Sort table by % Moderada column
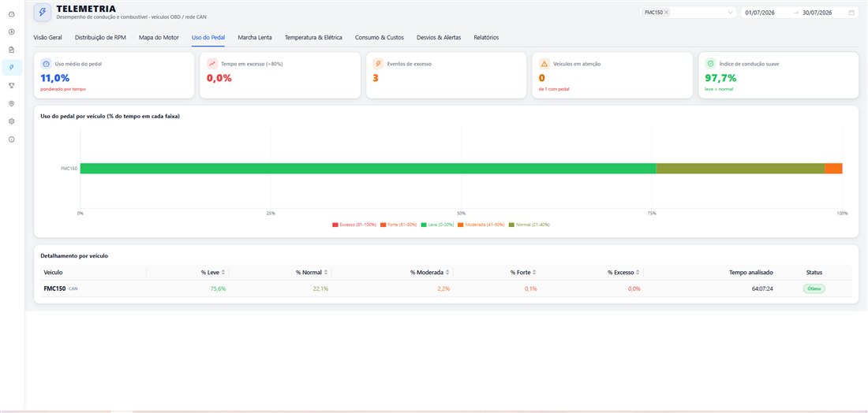 click(x=447, y=273)
